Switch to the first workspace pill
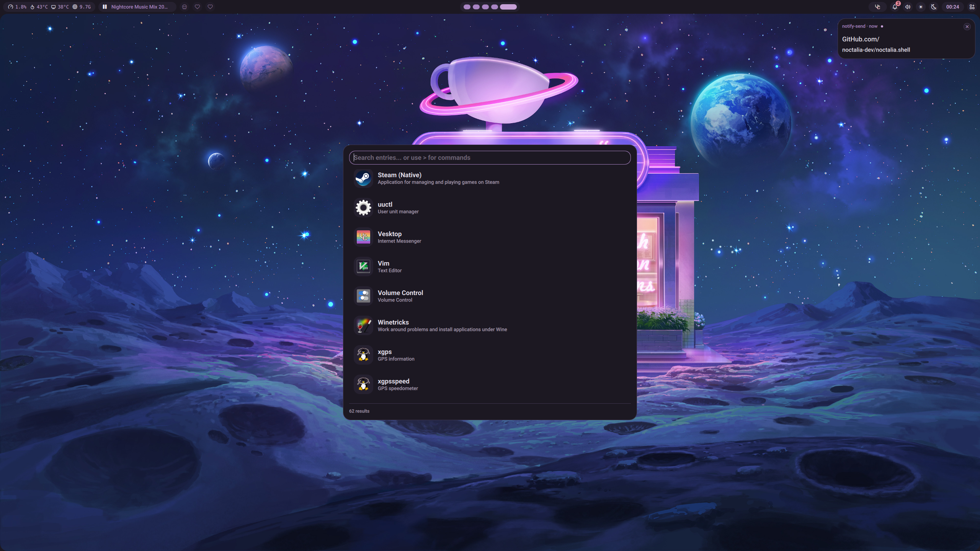Viewport: 980px width, 551px height. (467, 7)
